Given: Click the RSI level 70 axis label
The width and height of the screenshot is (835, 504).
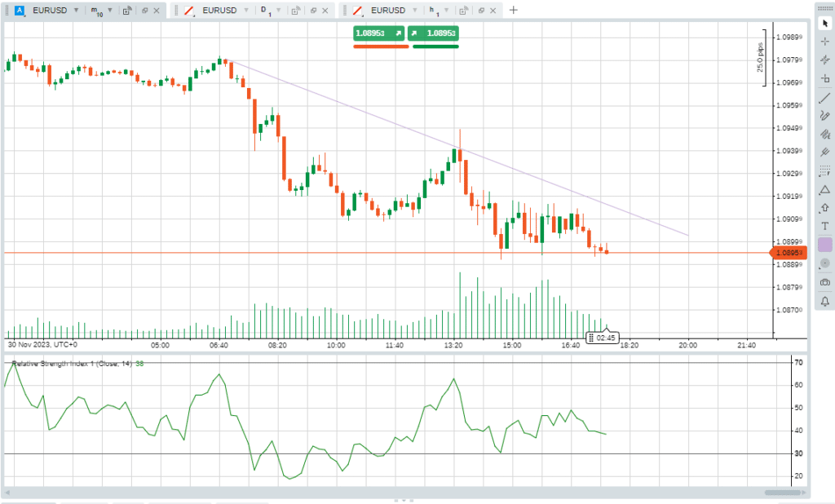Looking at the screenshot, I should coord(798,362).
